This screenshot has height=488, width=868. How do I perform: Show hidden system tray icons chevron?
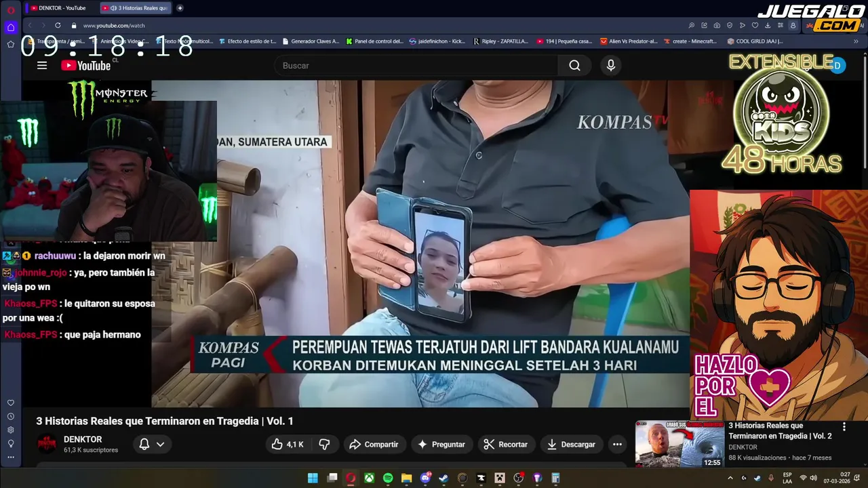pyautogui.click(x=730, y=478)
